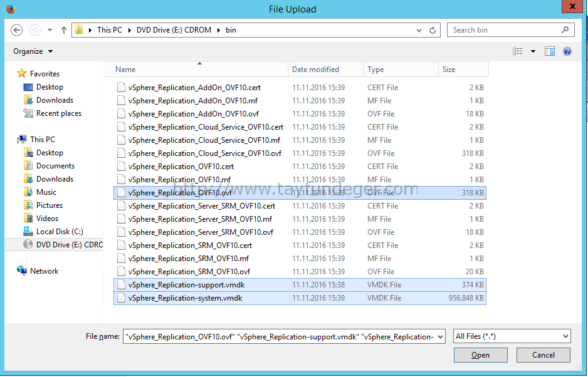This screenshot has height=377, width=588.
Task: Open the Videos folder
Action: (41, 218)
